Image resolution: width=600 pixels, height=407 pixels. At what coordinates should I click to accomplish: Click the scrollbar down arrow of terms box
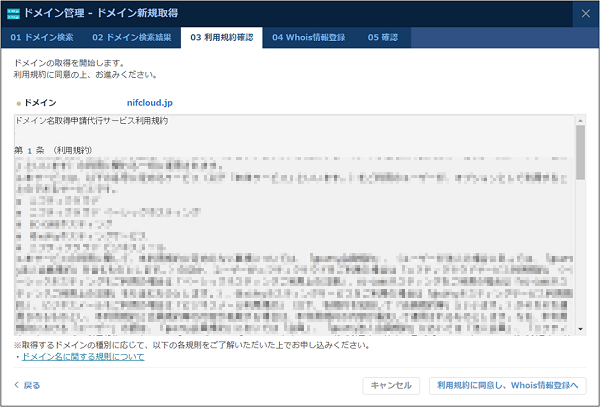[x=580, y=329]
